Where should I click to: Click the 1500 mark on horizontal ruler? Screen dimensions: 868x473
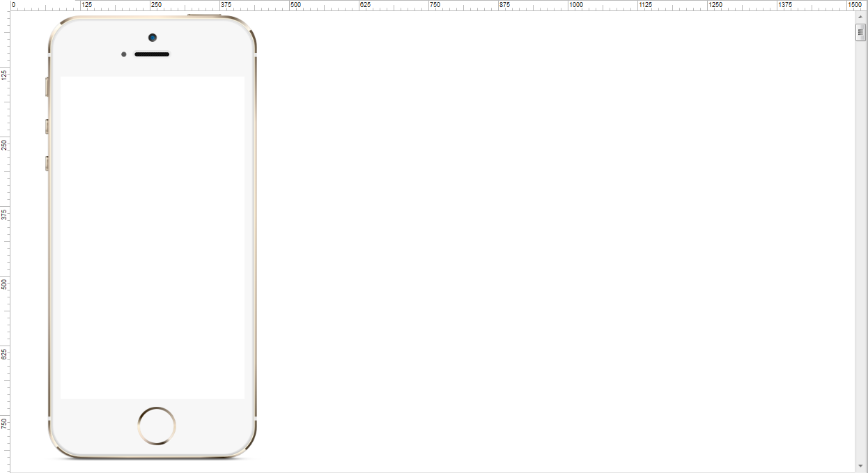click(x=855, y=5)
